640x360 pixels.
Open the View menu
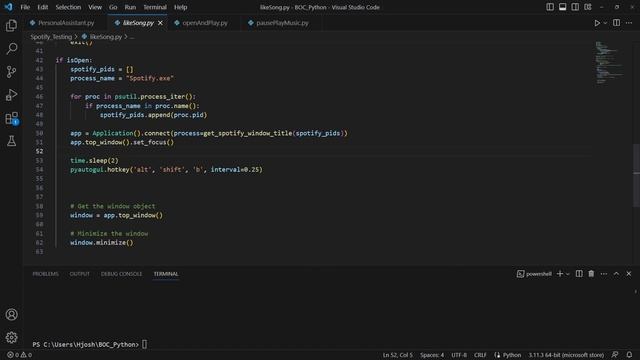click(x=95, y=7)
